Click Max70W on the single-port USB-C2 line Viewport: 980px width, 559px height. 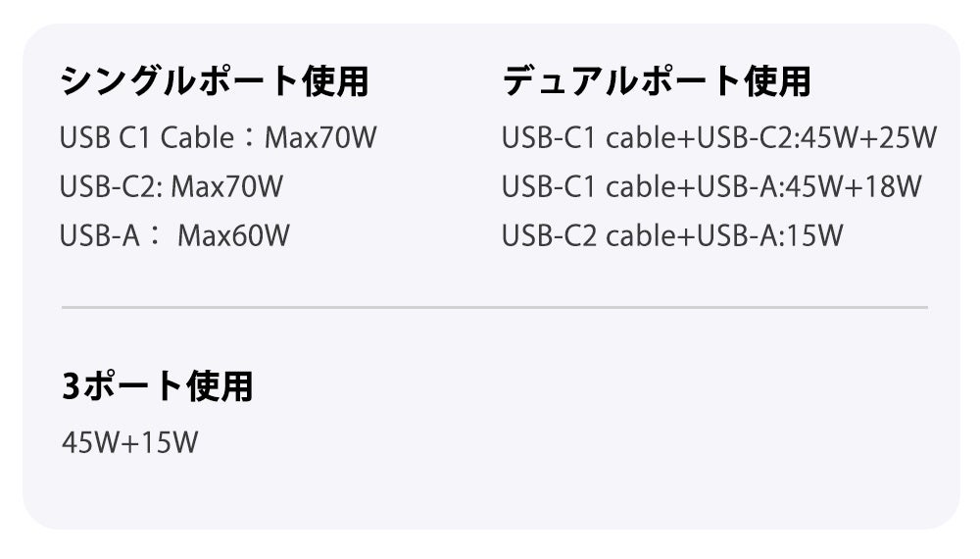(226, 186)
